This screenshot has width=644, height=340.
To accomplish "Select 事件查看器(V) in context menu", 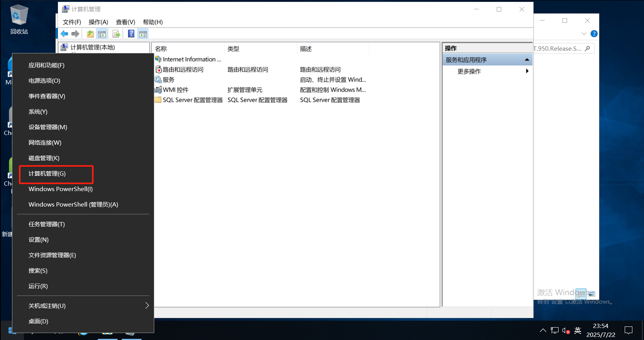I will tap(83, 96).
